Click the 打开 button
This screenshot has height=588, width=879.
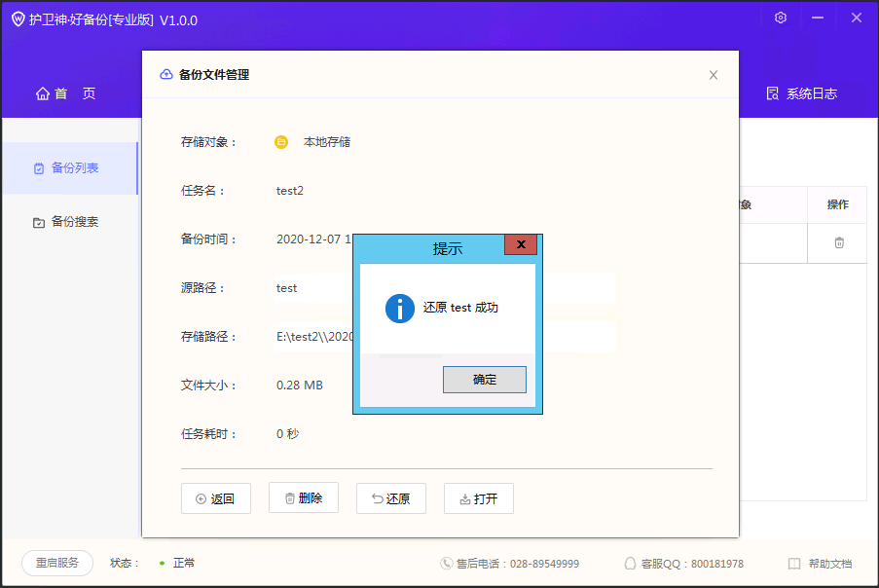coord(478,498)
